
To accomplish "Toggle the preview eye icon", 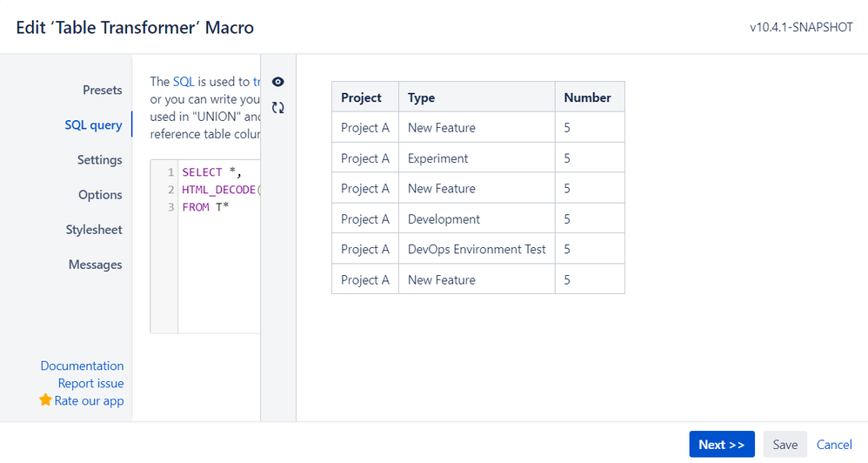I will point(278,82).
